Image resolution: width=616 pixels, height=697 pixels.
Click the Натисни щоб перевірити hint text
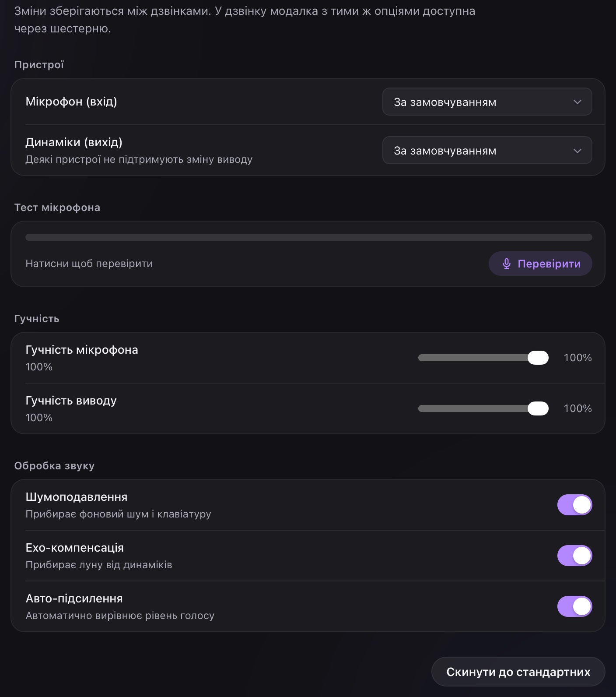(89, 264)
